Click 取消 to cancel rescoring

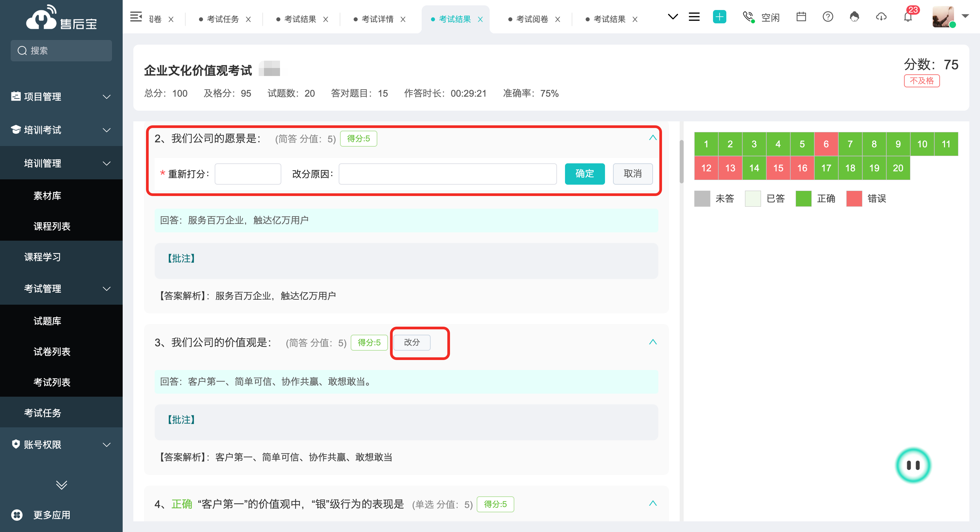point(632,174)
